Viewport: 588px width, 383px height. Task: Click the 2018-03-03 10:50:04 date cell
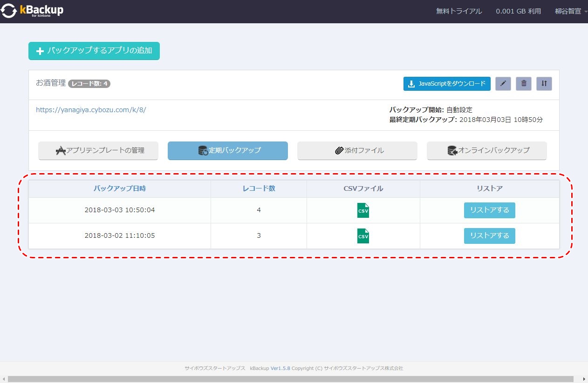pos(120,210)
